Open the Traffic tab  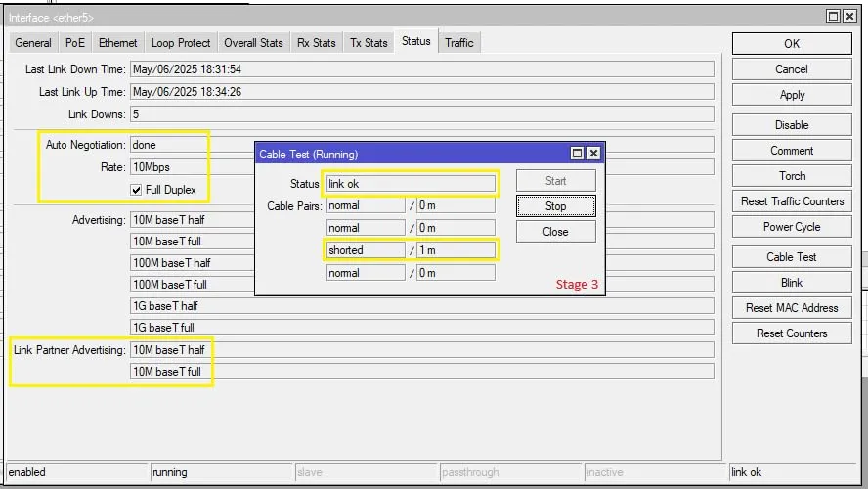pos(458,43)
